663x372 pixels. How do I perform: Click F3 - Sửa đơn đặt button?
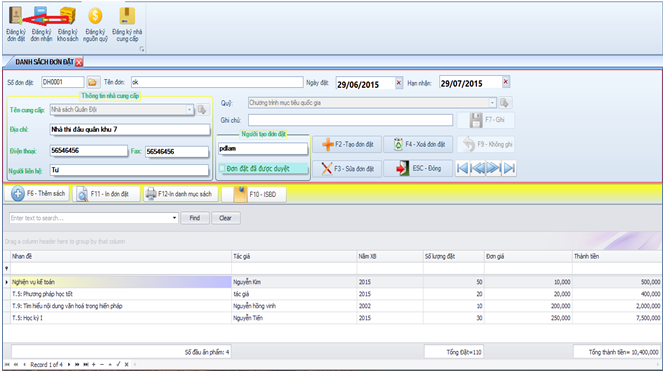(347, 169)
